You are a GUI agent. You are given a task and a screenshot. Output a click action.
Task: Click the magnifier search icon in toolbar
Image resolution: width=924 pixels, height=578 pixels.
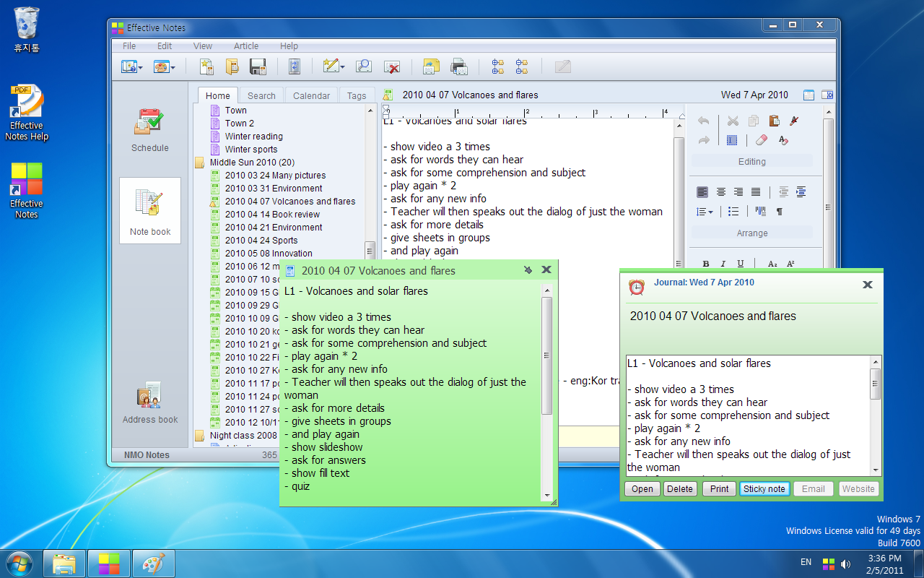pos(363,67)
